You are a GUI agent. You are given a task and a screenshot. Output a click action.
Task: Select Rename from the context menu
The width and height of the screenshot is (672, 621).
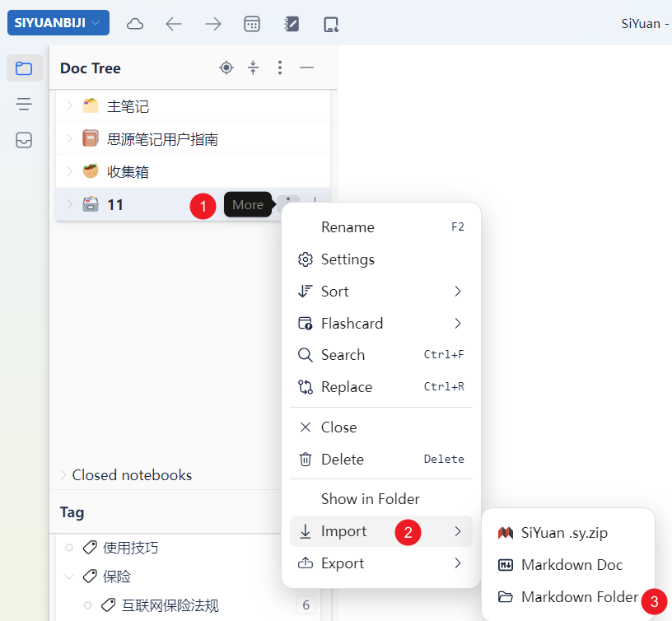pyautogui.click(x=348, y=227)
